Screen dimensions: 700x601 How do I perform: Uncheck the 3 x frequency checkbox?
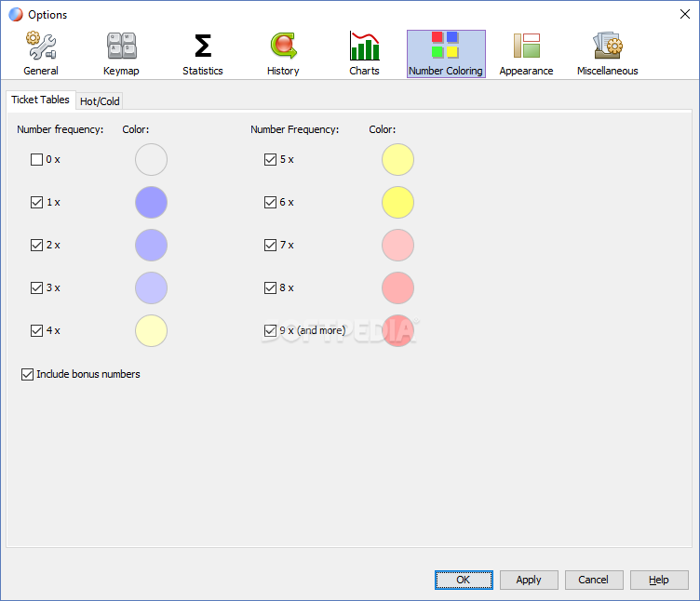click(36, 287)
